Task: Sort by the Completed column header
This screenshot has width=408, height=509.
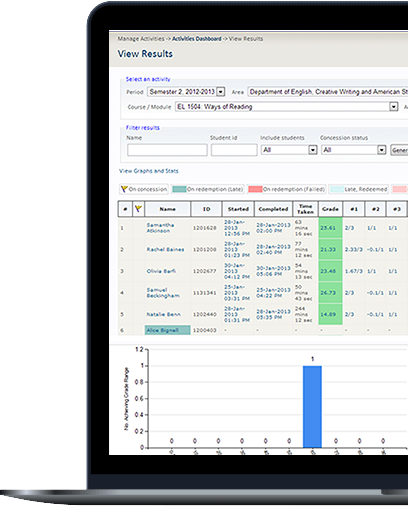Action: [x=273, y=209]
